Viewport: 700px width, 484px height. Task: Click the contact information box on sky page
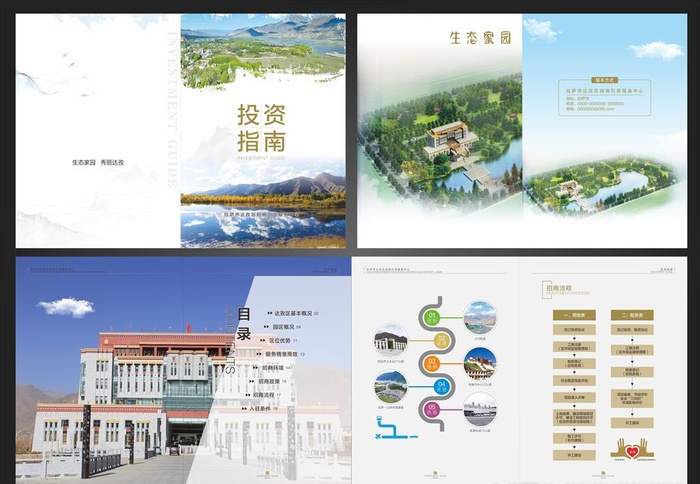(604, 97)
